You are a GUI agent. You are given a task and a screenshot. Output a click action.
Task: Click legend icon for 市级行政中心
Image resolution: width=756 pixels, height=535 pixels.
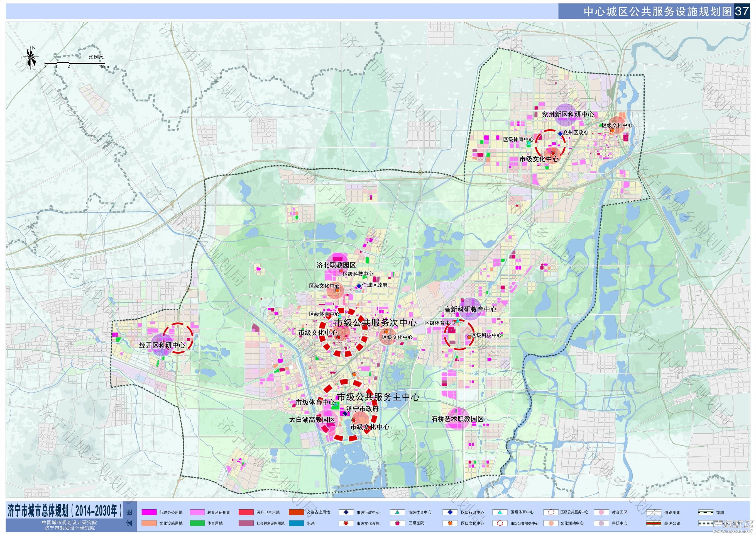click(x=346, y=512)
